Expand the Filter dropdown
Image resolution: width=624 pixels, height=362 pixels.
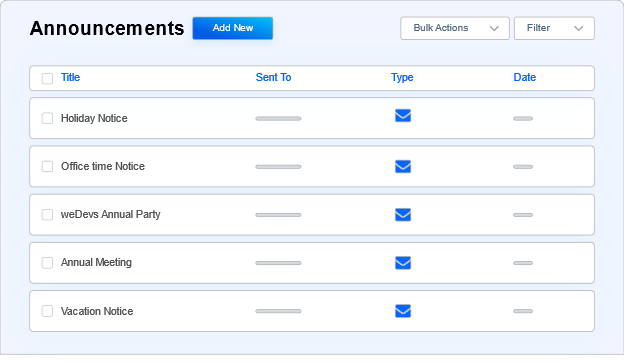point(554,28)
